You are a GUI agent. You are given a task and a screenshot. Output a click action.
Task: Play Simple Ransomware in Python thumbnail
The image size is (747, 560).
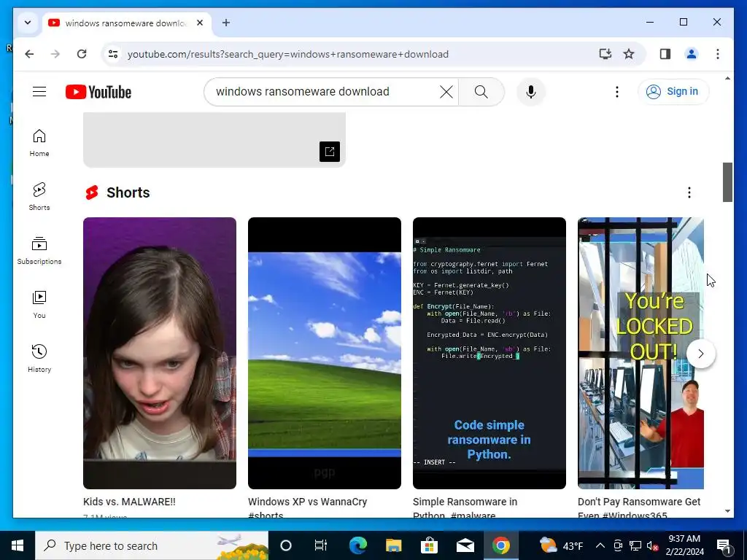coord(489,353)
